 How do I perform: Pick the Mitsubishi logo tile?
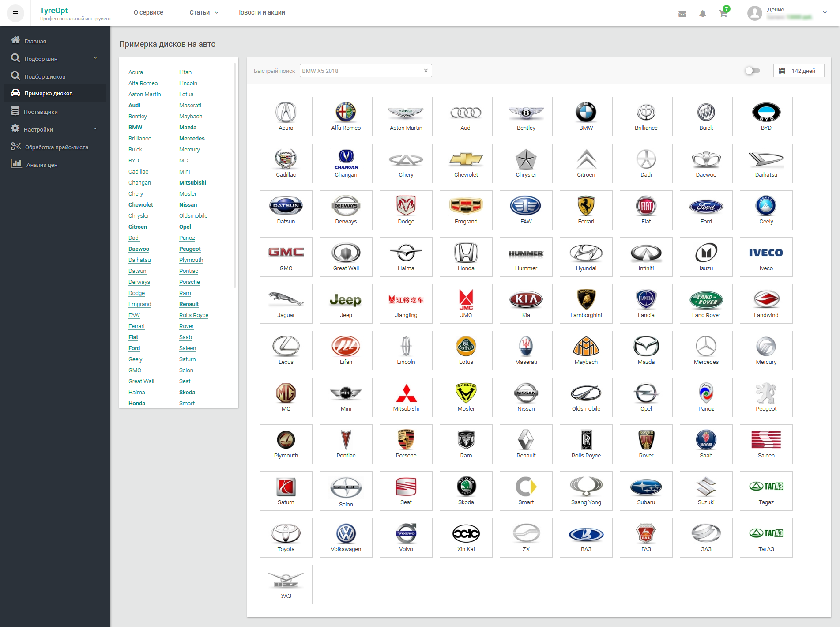406,397
